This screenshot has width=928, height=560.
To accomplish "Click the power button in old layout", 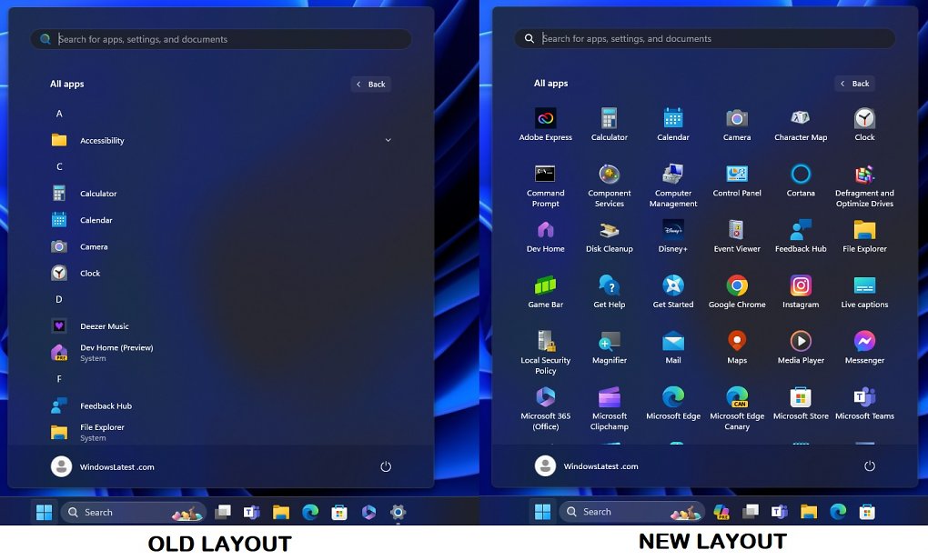I will 385,466.
